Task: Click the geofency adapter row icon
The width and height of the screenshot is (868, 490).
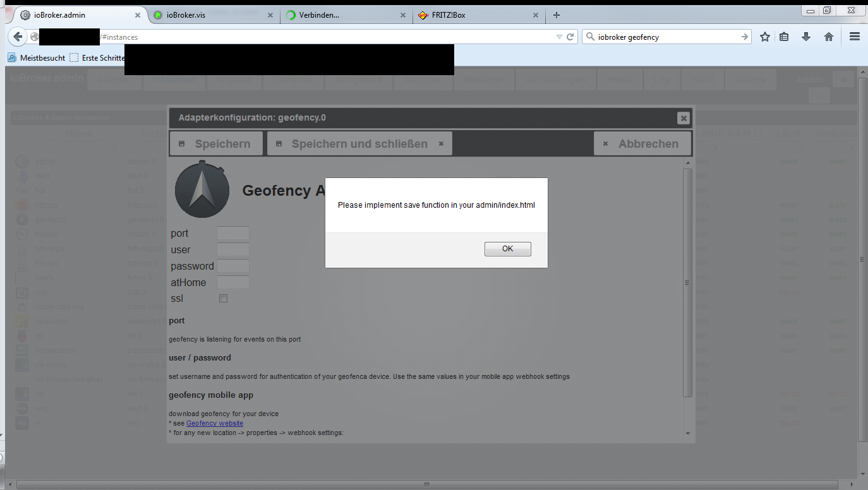Action: (x=23, y=220)
